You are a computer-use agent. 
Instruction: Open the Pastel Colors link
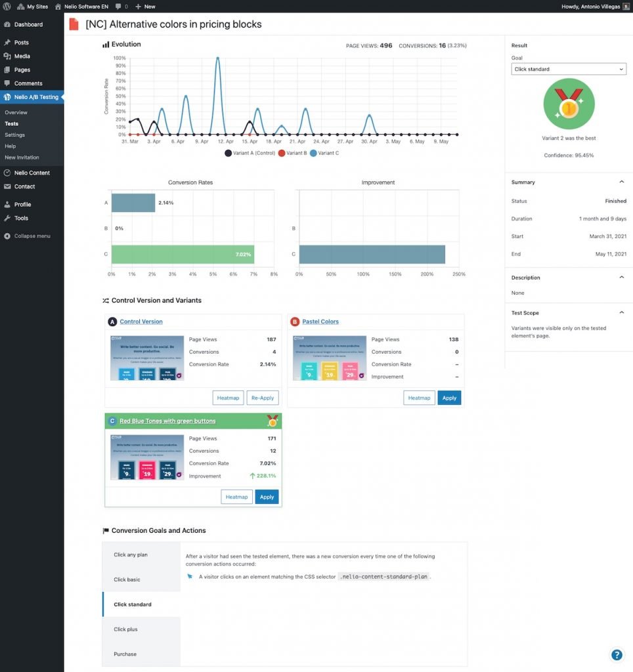tap(320, 322)
